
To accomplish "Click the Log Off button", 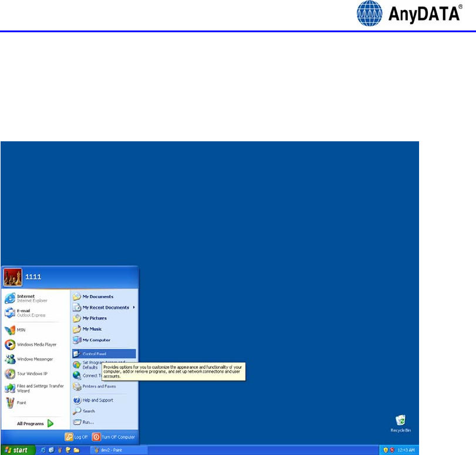I will [76, 437].
